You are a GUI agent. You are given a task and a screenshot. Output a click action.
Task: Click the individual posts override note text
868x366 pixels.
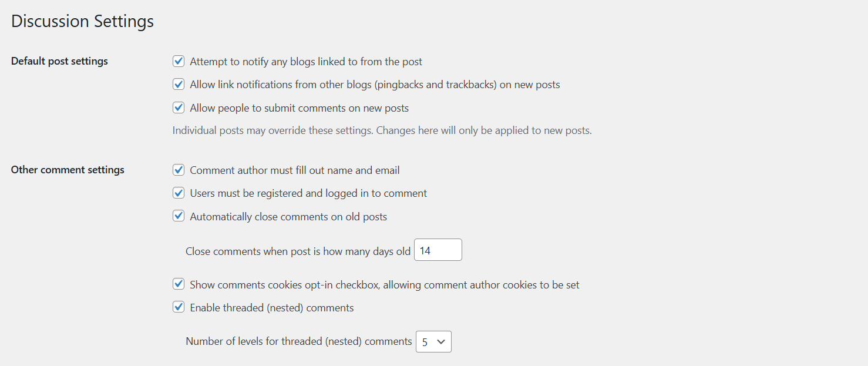click(x=381, y=130)
